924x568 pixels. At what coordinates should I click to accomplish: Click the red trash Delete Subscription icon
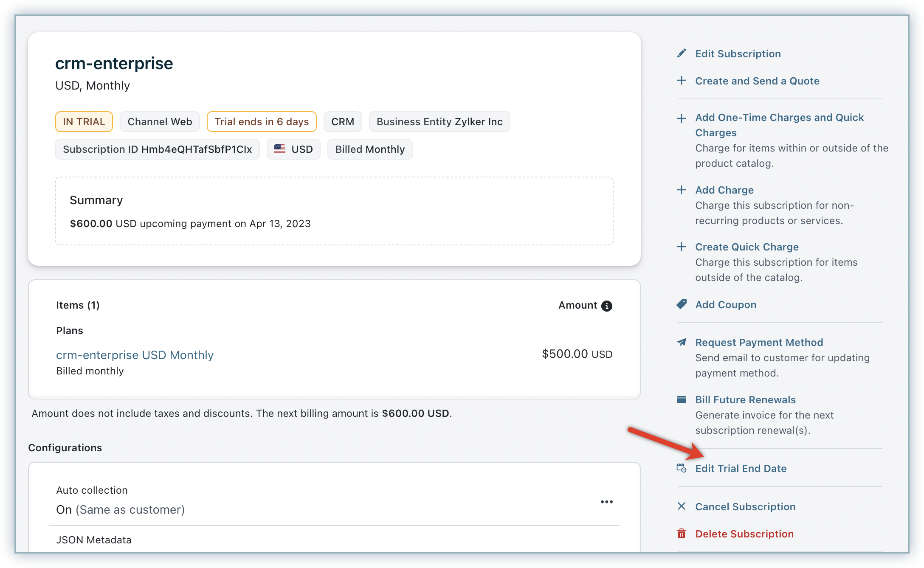tap(681, 534)
